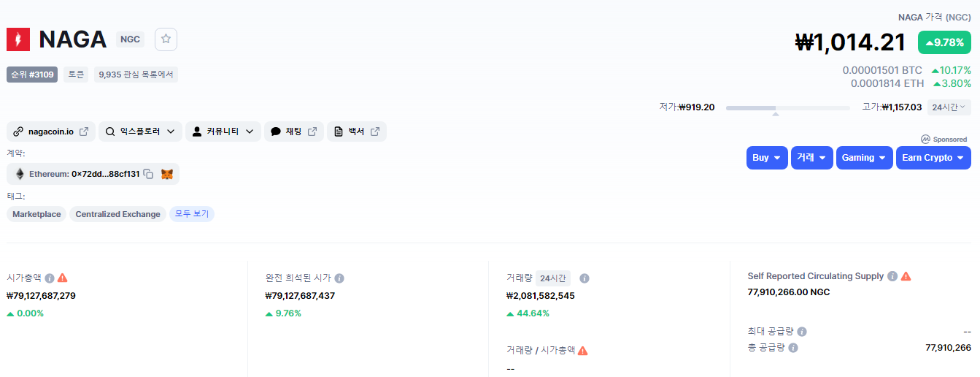
Task: Click info icon next to 총 공급량
Action: (x=793, y=348)
